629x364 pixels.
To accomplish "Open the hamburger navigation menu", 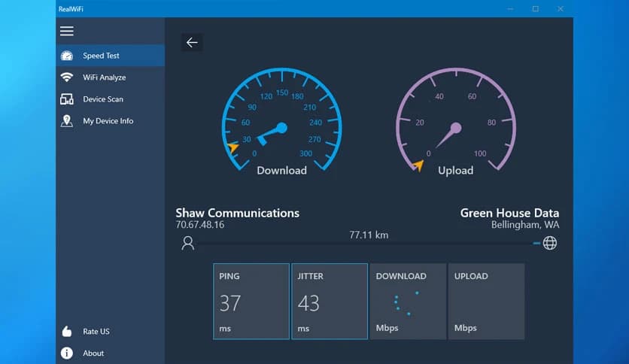I will point(67,31).
